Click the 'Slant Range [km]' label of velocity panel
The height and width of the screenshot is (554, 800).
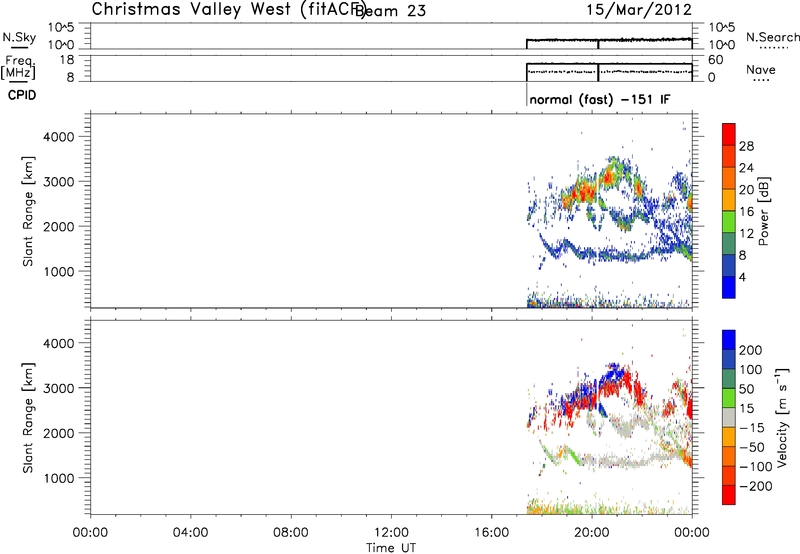28,418
